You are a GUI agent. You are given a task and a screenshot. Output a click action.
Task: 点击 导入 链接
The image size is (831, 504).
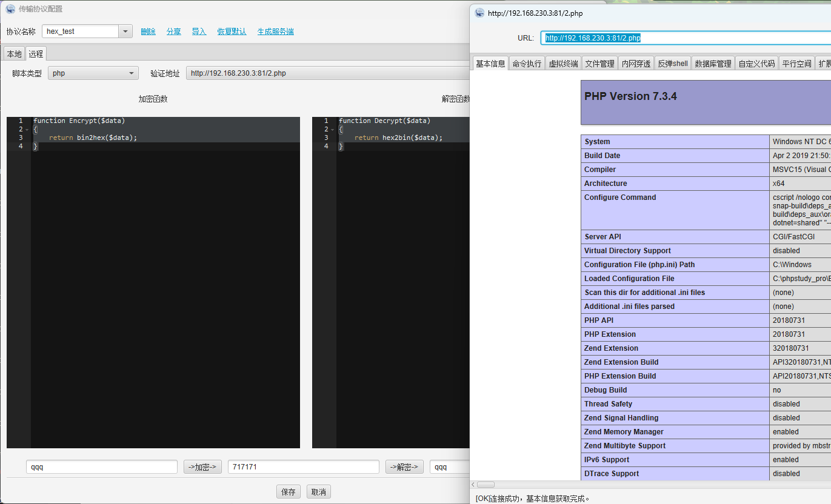click(x=199, y=31)
